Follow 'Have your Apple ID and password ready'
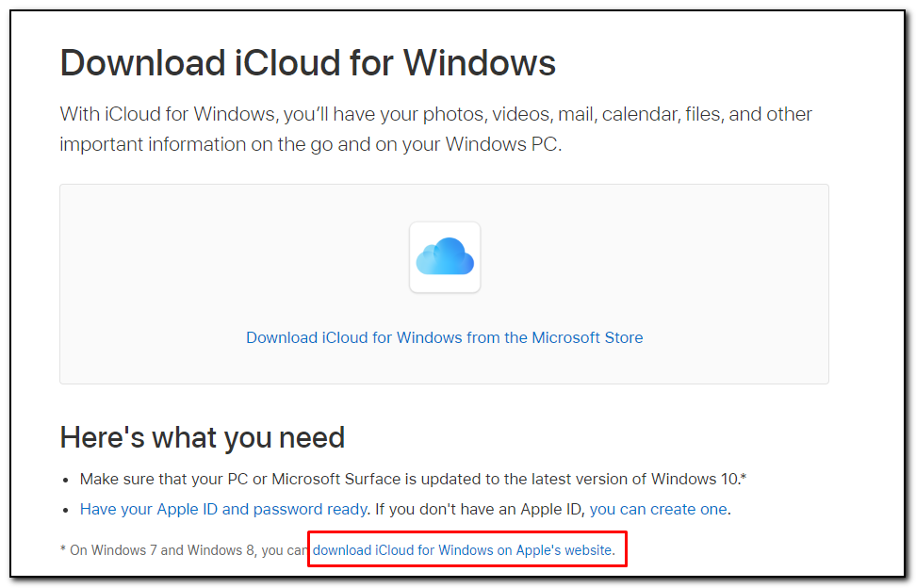The image size is (916, 588). click(x=222, y=509)
